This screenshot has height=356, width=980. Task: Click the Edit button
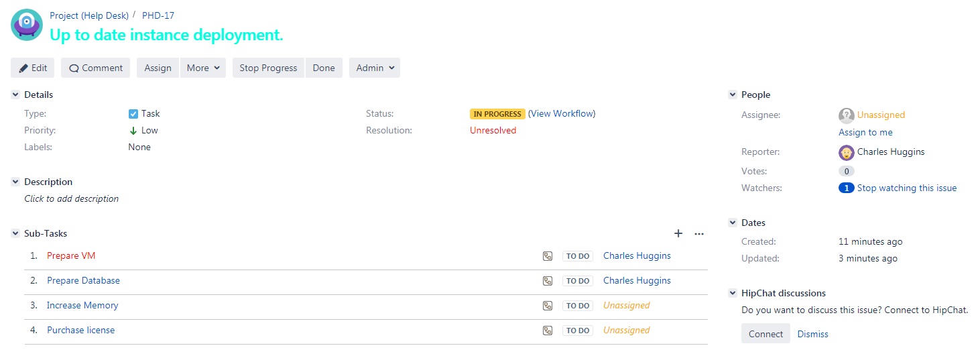32,68
